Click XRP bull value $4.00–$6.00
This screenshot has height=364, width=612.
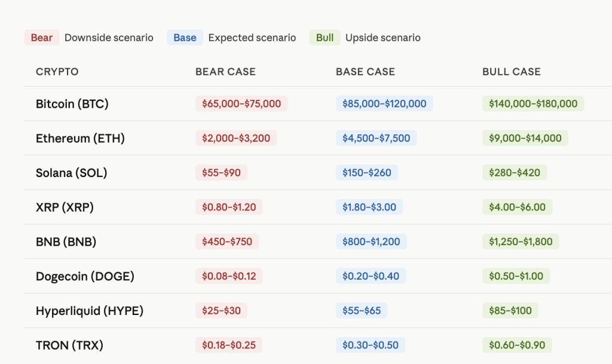point(517,207)
